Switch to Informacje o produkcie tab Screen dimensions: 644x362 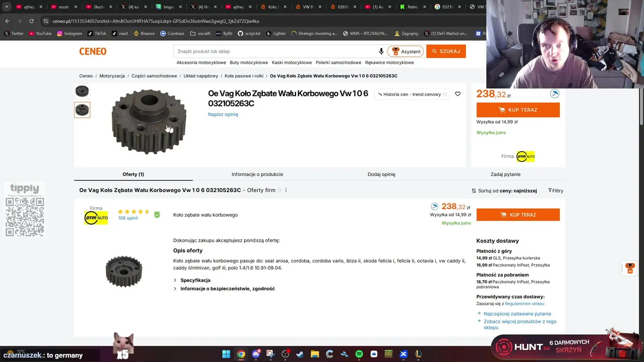[x=257, y=174]
